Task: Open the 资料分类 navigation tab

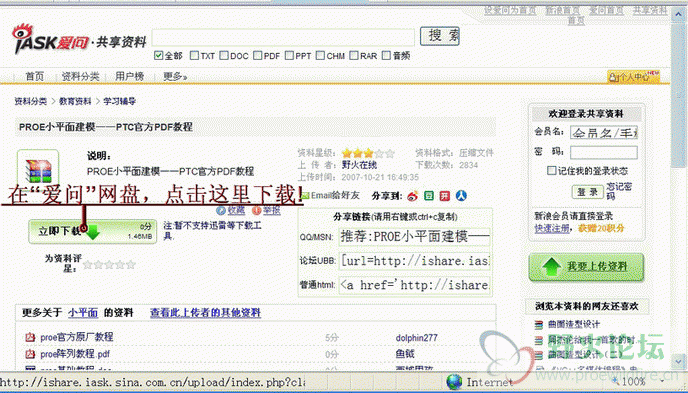Action: pyautogui.click(x=80, y=77)
